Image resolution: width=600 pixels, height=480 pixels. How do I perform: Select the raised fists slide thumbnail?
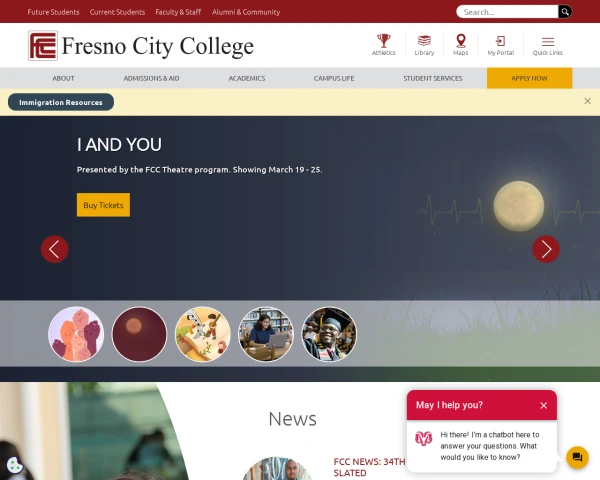[x=76, y=334]
